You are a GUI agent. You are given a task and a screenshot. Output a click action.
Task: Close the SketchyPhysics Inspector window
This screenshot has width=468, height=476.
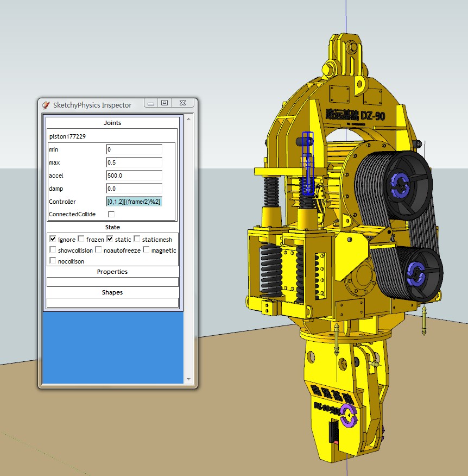(x=182, y=103)
